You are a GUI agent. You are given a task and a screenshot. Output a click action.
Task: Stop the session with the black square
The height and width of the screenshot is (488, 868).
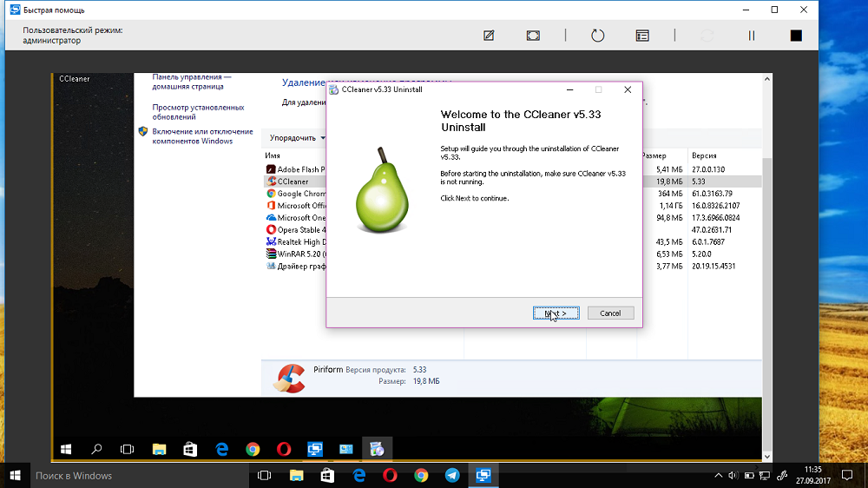(x=796, y=36)
